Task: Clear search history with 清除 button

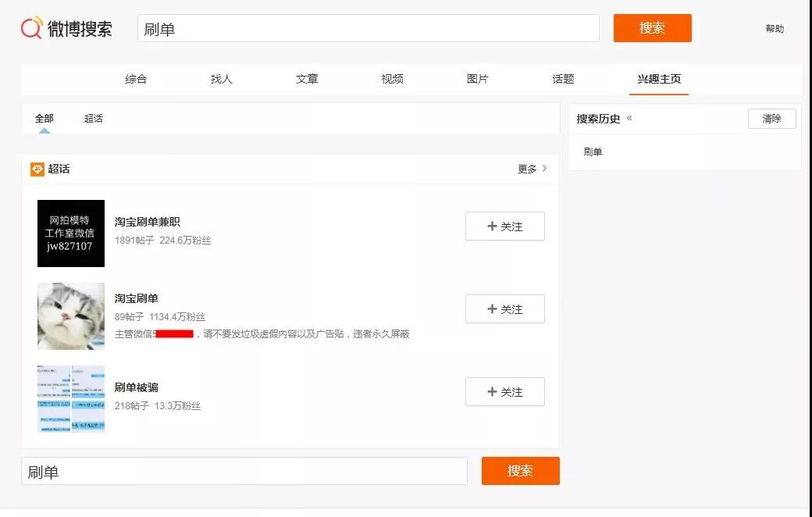Action: [x=771, y=119]
